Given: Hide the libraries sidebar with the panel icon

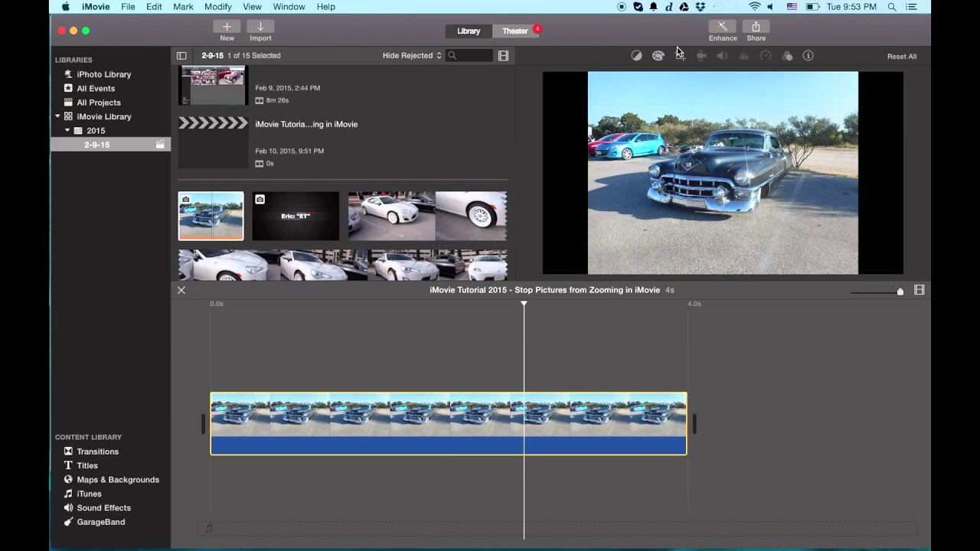Looking at the screenshot, I should point(181,56).
